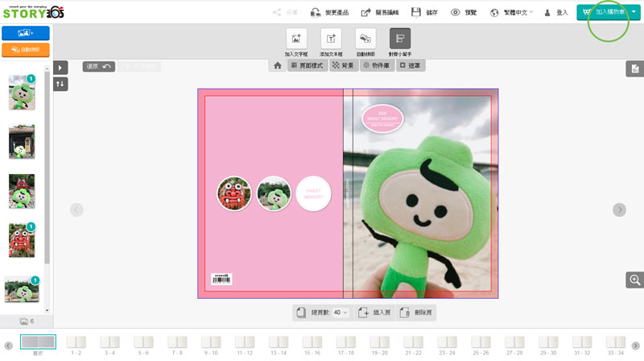Click the 添加文本框 tool icon
This screenshot has width=644, height=361.
point(331,41)
